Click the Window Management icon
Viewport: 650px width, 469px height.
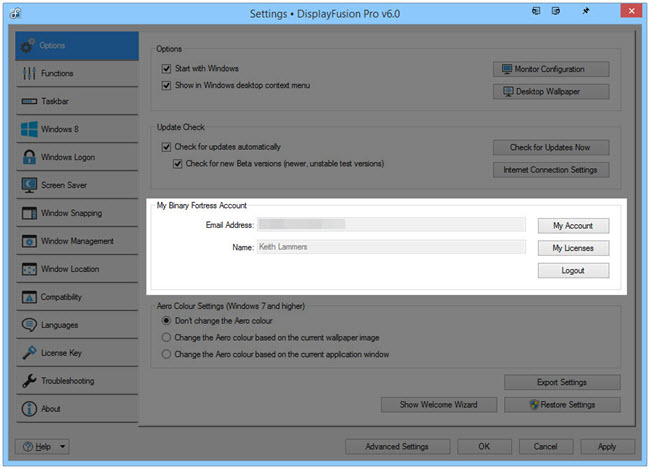pyautogui.click(x=29, y=241)
